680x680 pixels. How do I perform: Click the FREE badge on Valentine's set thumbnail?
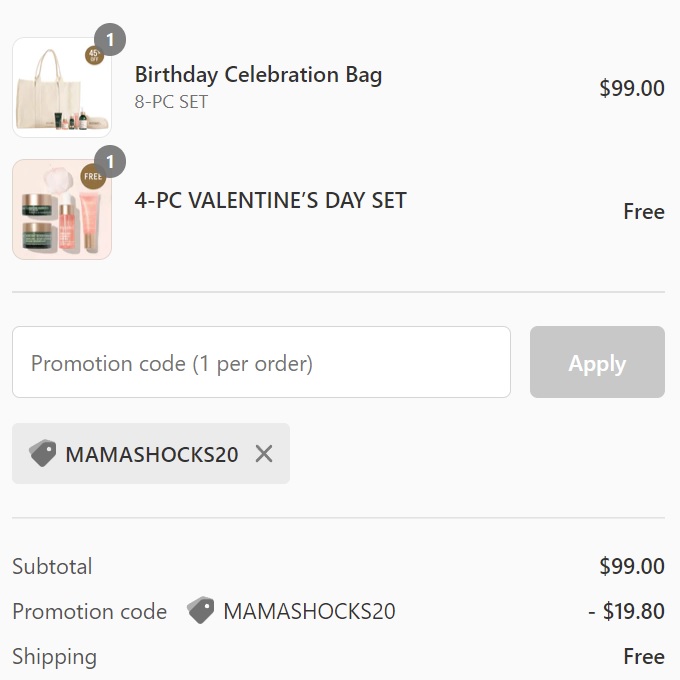(x=93, y=177)
